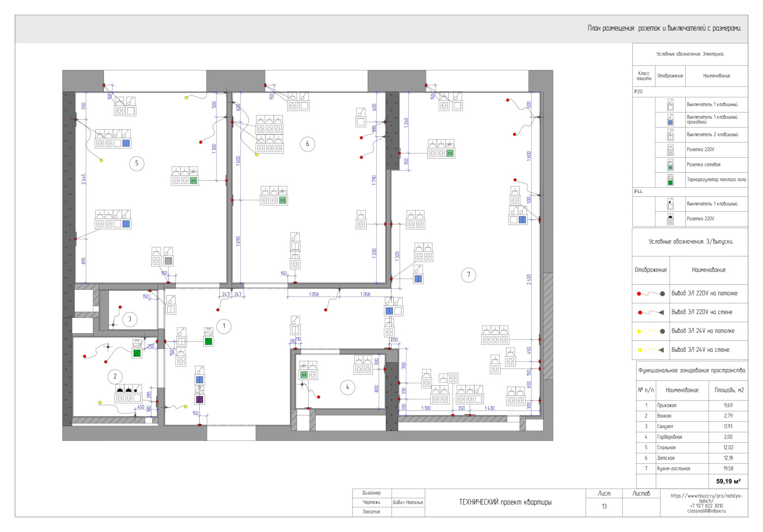The width and height of the screenshot is (763, 532).
Task: Click the classno68@inbox.ru email address
Action: coord(706,511)
